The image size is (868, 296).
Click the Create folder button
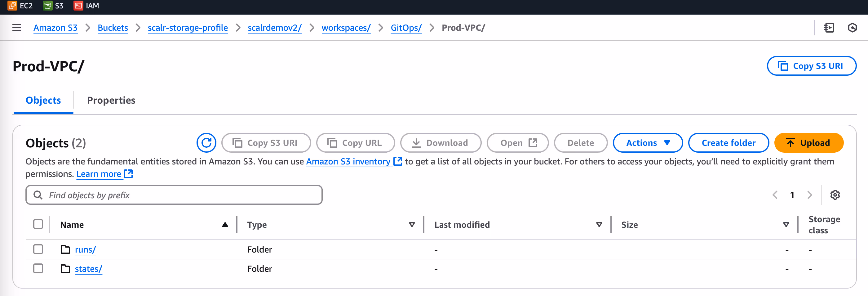click(728, 143)
